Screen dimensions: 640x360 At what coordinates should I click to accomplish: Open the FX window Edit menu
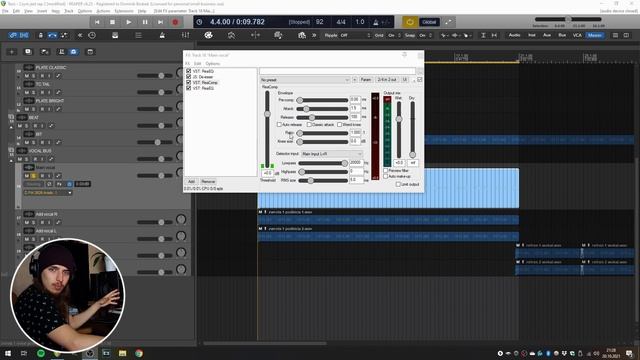click(x=198, y=64)
